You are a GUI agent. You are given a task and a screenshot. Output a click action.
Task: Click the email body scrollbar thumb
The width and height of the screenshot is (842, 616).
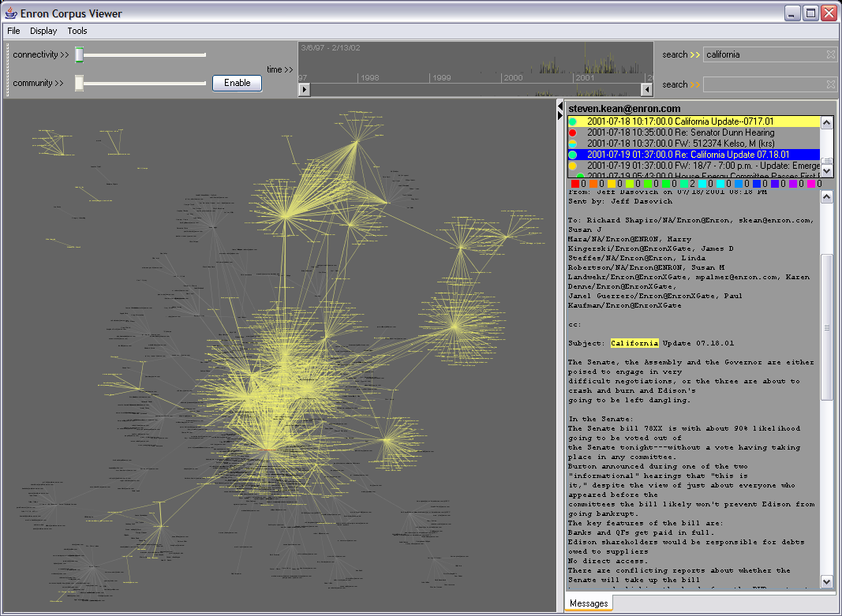827,327
